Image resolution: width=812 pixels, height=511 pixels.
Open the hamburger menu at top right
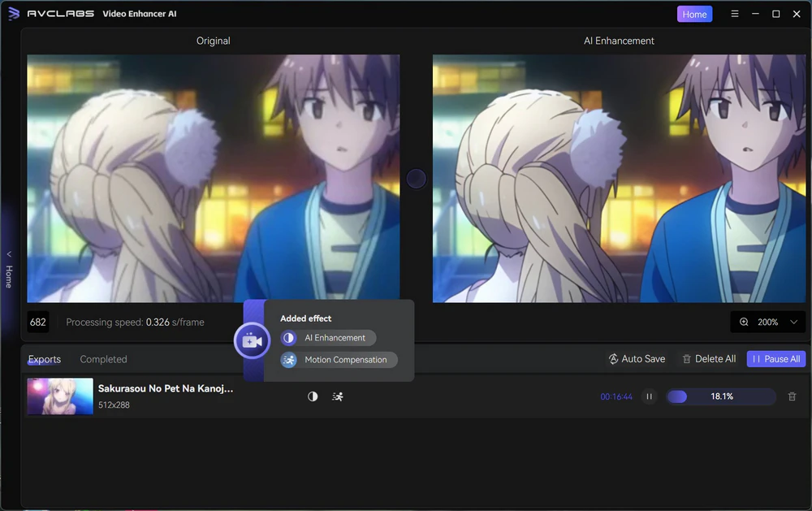pyautogui.click(x=735, y=13)
